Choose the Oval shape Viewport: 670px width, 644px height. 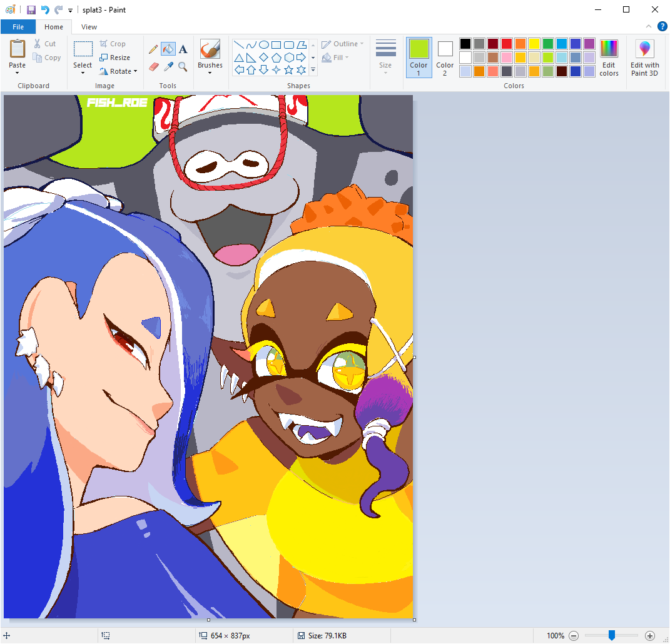click(264, 45)
